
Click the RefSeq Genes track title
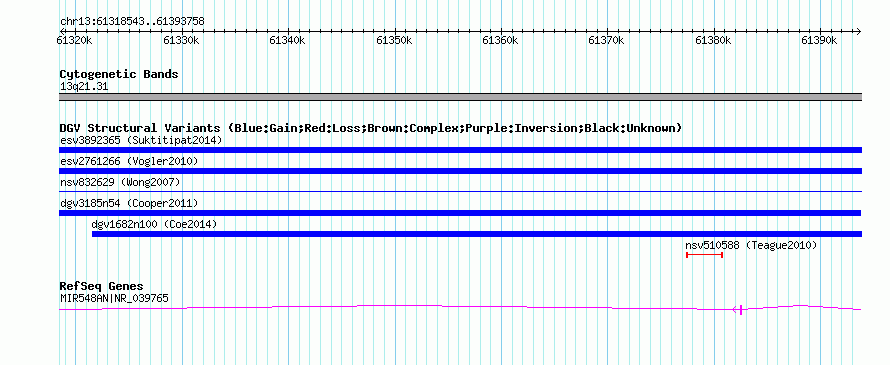[102, 286]
